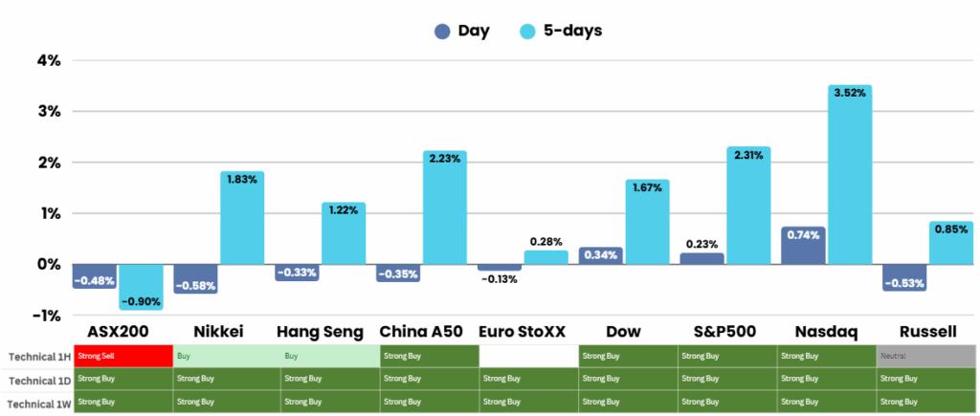Click the red Strong Sell cell
980x416 pixels.
click(x=122, y=356)
